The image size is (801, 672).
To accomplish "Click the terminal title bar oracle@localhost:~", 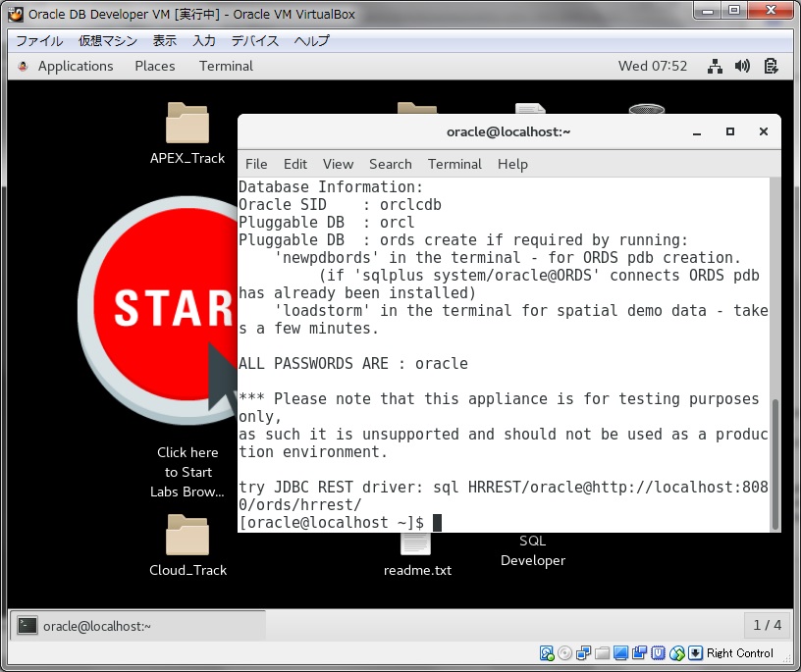I will pos(508,131).
